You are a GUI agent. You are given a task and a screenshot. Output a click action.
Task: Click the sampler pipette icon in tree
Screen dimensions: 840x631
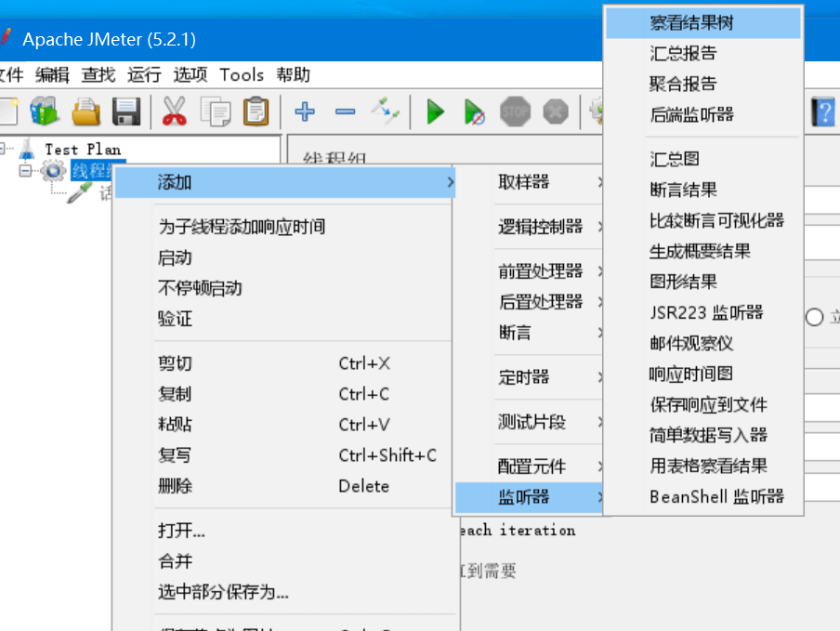point(79,193)
